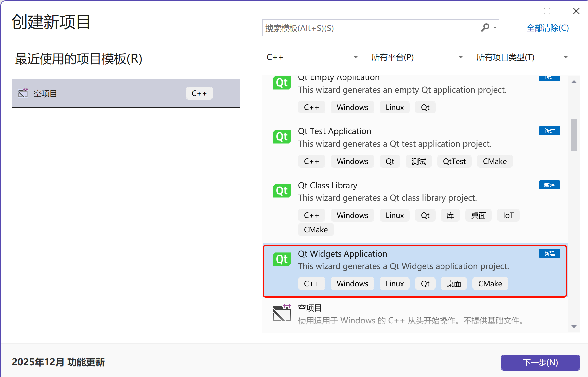Screen dimensions: 588x377
Task: Click the Qt Test Application icon
Action: coord(282,137)
